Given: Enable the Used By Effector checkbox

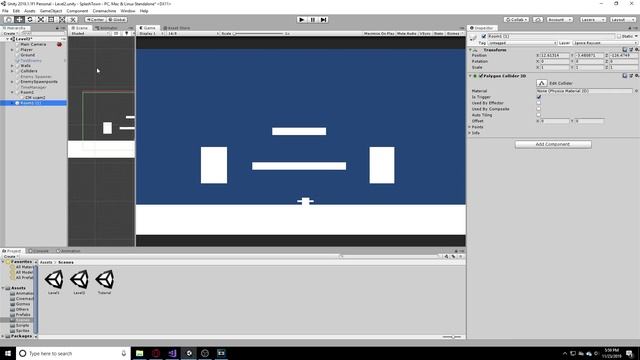Looking at the screenshot, I should [x=539, y=103].
